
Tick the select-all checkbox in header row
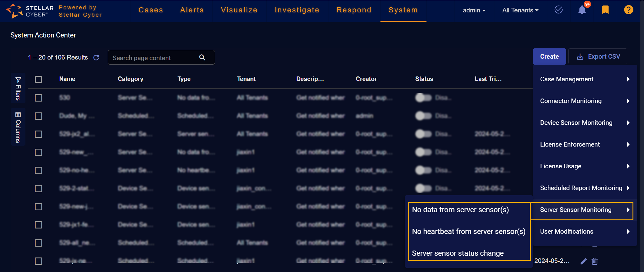38,79
